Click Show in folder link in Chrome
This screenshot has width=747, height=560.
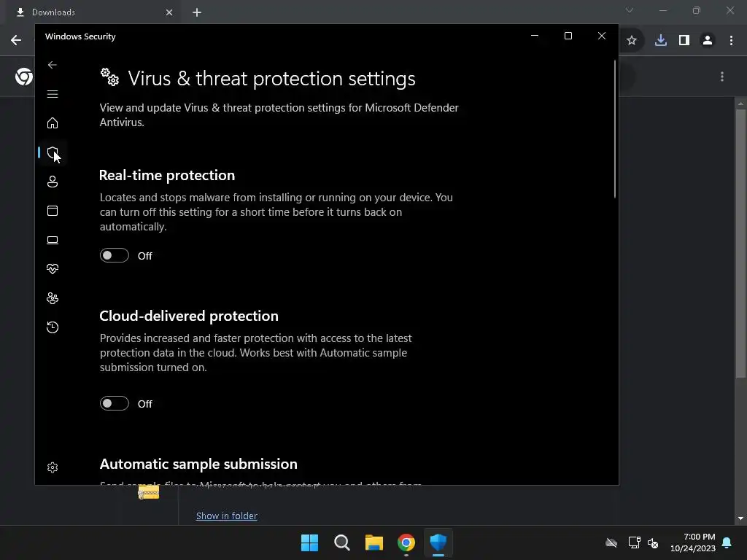227,516
